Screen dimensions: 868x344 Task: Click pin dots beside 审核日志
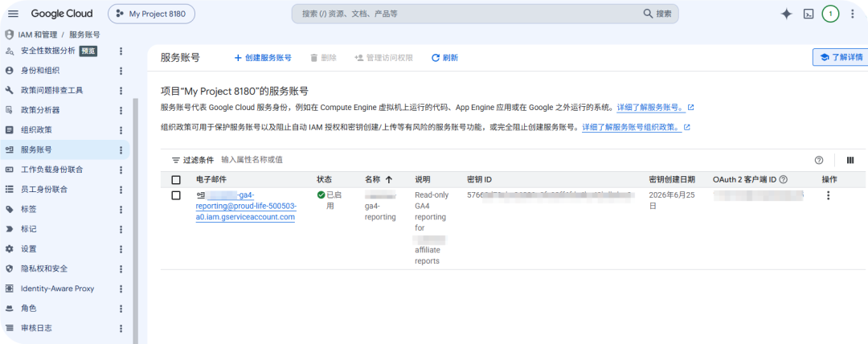pos(121,328)
